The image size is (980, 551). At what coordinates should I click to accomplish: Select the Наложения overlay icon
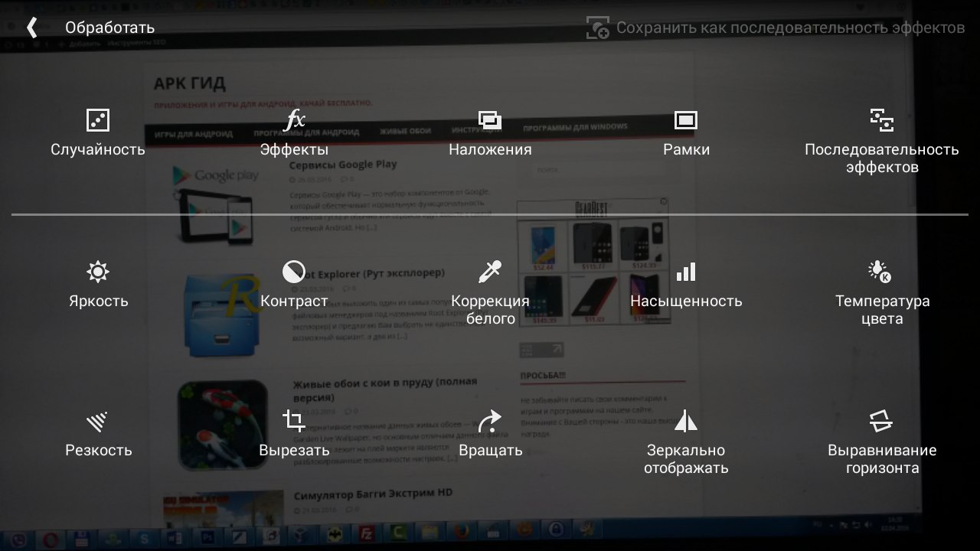(490, 120)
